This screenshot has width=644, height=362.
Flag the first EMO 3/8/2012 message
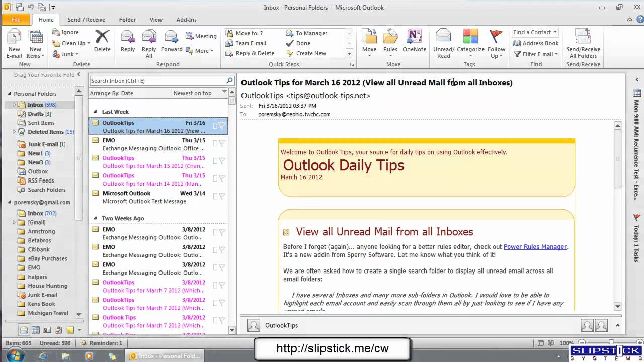pos(222,232)
